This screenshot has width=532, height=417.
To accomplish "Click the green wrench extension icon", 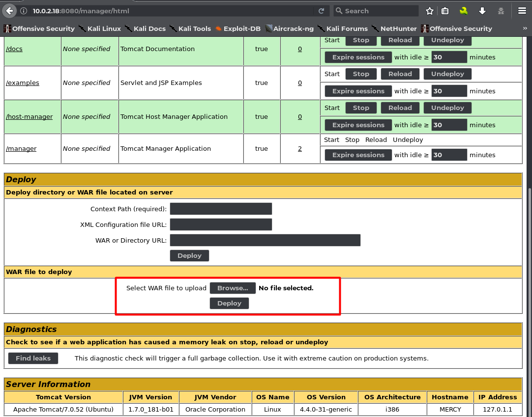I will [x=464, y=11].
